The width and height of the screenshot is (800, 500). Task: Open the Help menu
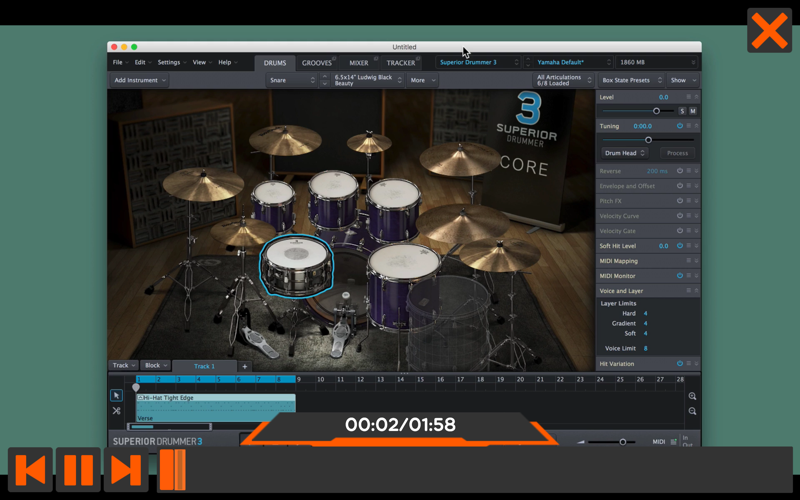(x=228, y=62)
